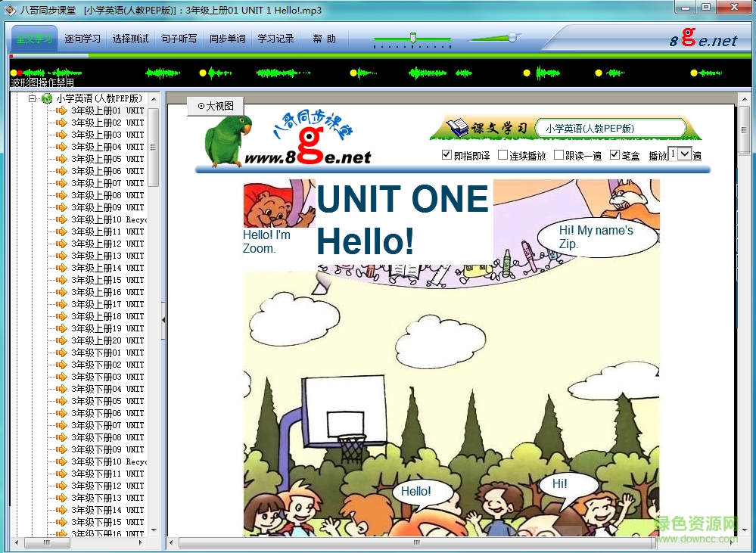Uncheck the 即指即译 checkbox
The width and height of the screenshot is (756, 553).
[446, 155]
